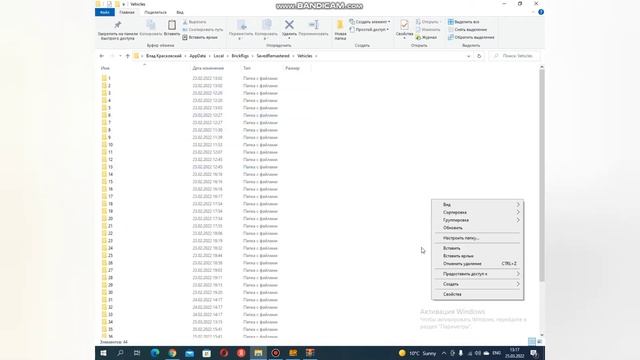
Task: Expand Вид submenu in context menu
Action: [478, 204]
